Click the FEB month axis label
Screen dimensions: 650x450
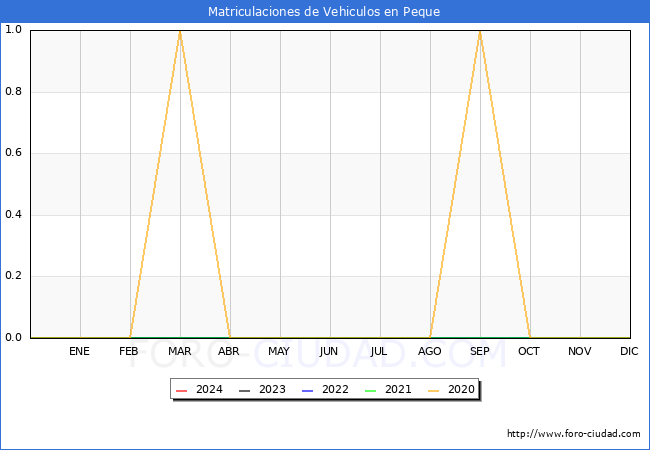click(129, 351)
